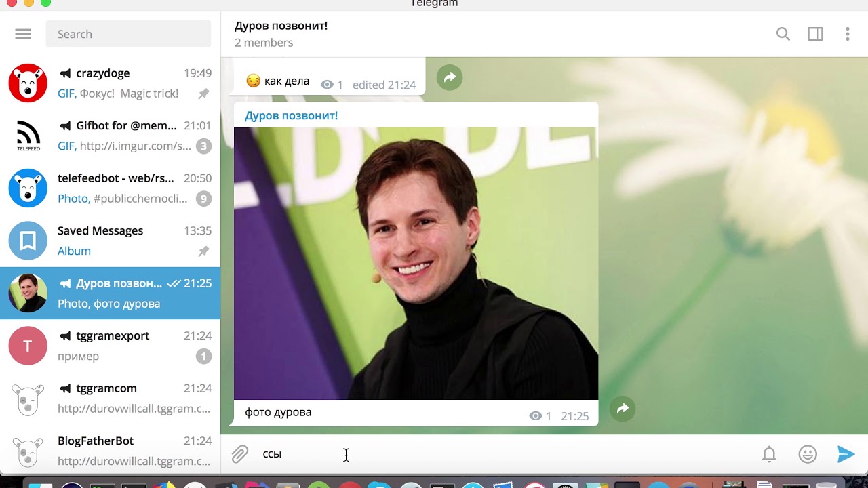Open the emoji picker
868x488 pixels.
[x=808, y=454]
